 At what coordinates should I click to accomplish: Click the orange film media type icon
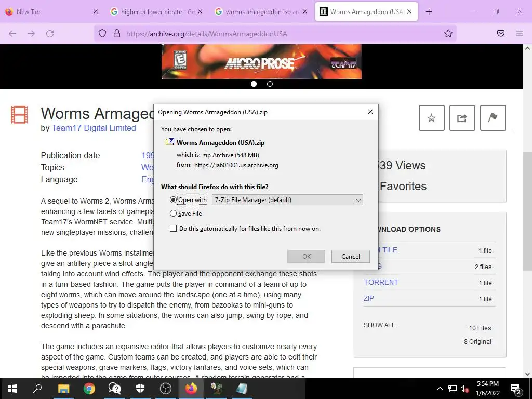pos(19,114)
